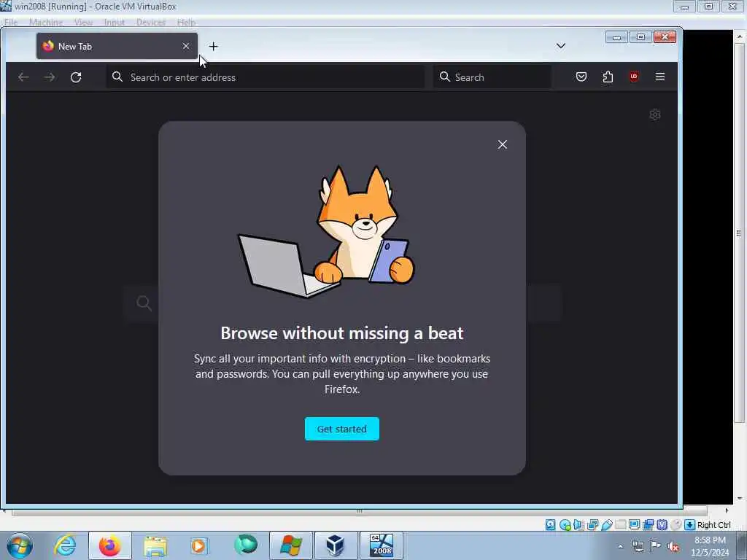Open the green round app in taskbar
This screenshot has width=747, height=560.
click(x=246, y=545)
